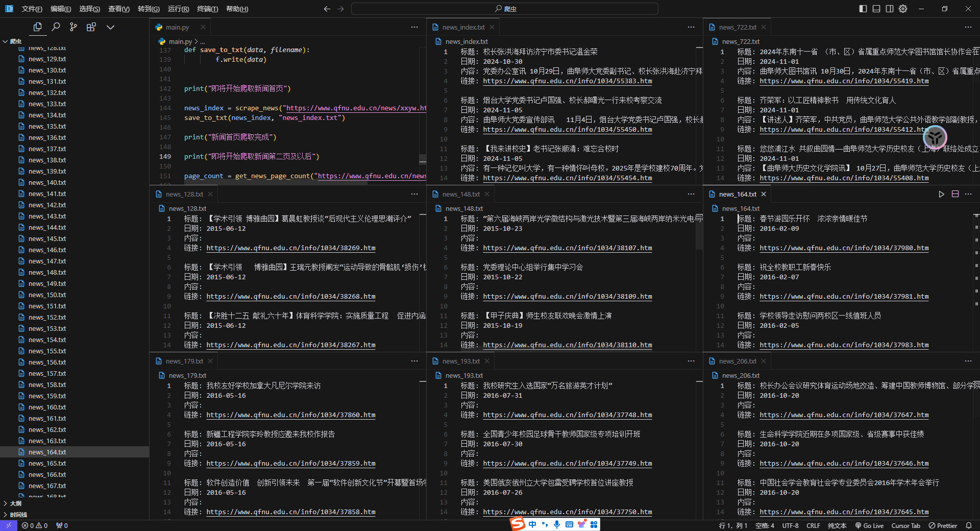Close the news_193.txt tab
Screen dimensions: 980x531
487,361
